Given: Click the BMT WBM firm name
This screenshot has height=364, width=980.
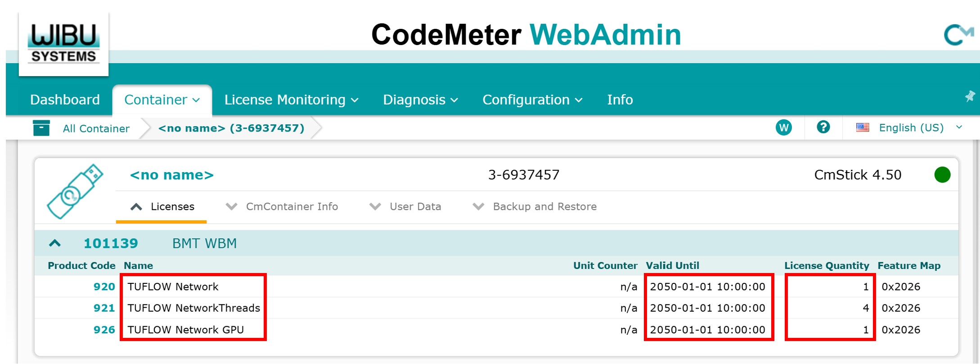Looking at the screenshot, I should tap(204, 243).
